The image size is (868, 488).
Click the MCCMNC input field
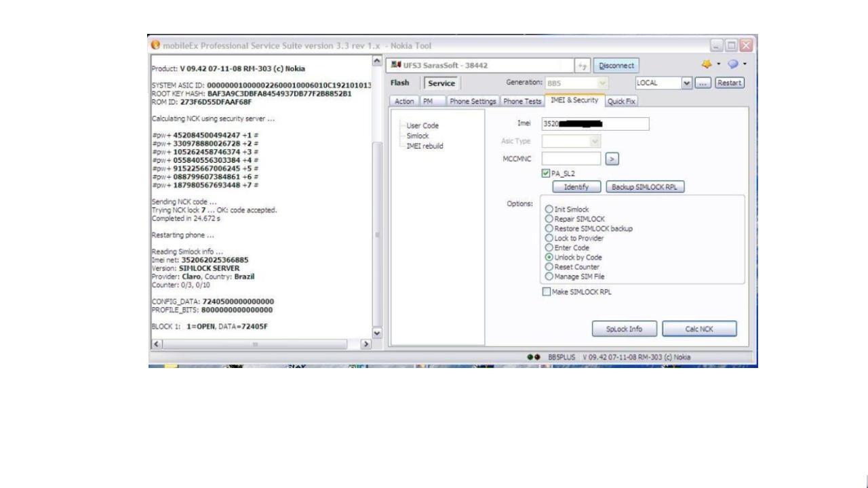[x=572, y=159]
